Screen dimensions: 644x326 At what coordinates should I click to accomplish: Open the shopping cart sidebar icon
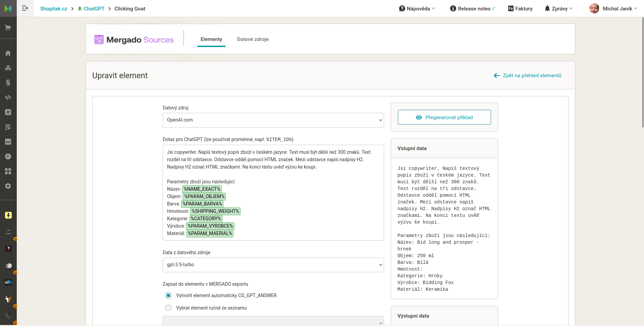point(8,28)
